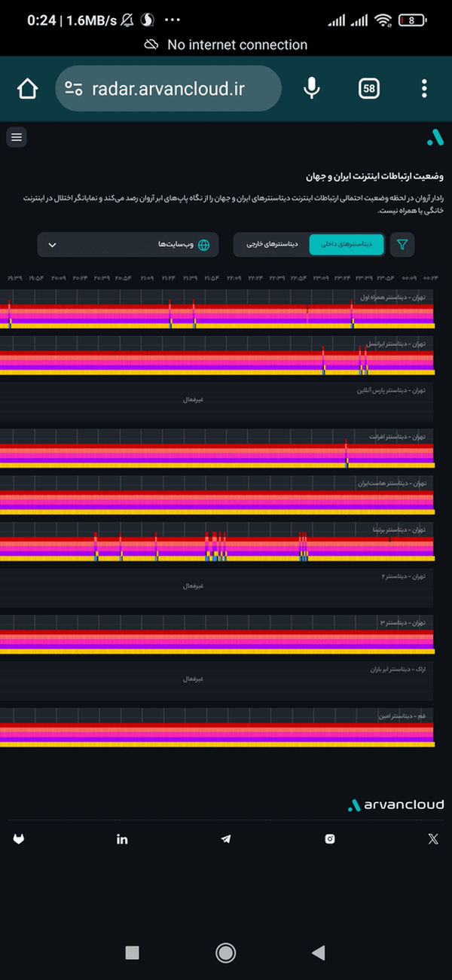The width and height of the screenshot is (452, 980).
Task: Open the LinkedIn footer link
Action: pyautogui.click(x=122, y=838)
